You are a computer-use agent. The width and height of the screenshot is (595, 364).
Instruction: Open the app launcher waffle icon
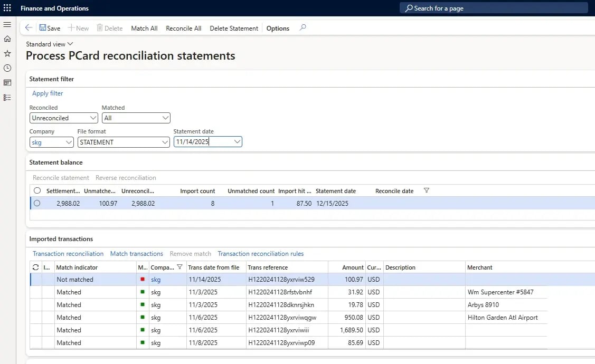pyautogui.click(x=7, y=8)
